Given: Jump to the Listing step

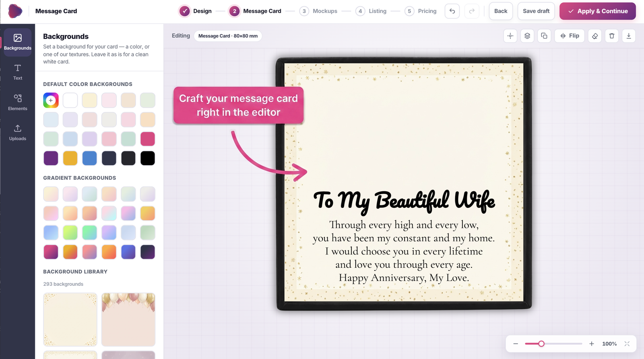Looking at the screenshot, I should click(371, 11).
